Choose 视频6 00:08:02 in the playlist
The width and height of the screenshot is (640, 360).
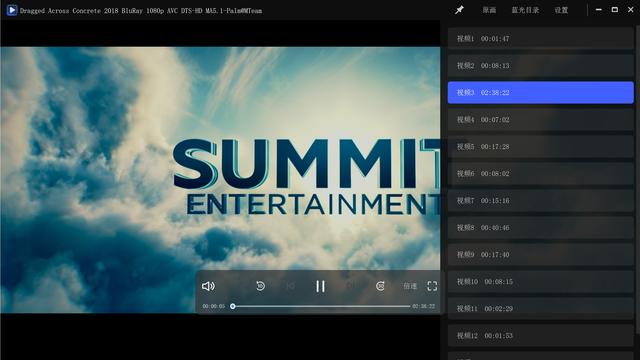click(540, 173)
